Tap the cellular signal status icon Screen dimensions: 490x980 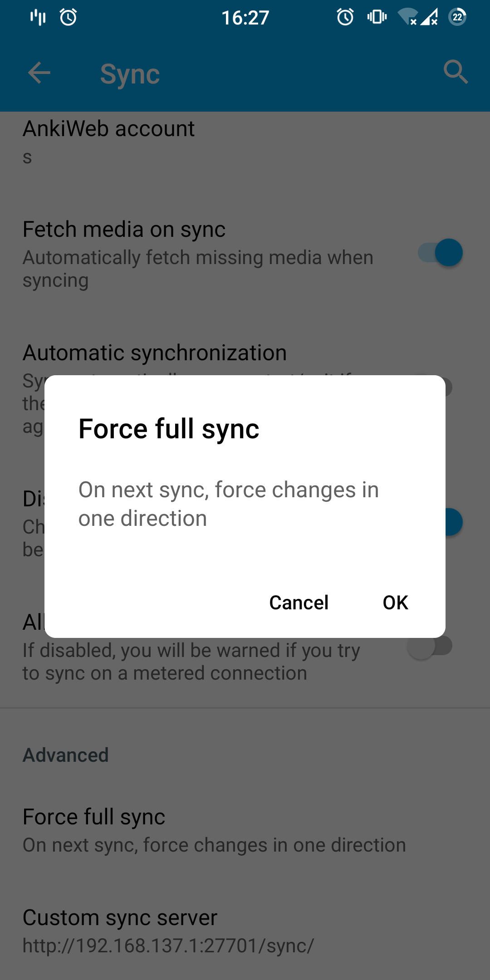pyautogui.click(x=429, y=17)
